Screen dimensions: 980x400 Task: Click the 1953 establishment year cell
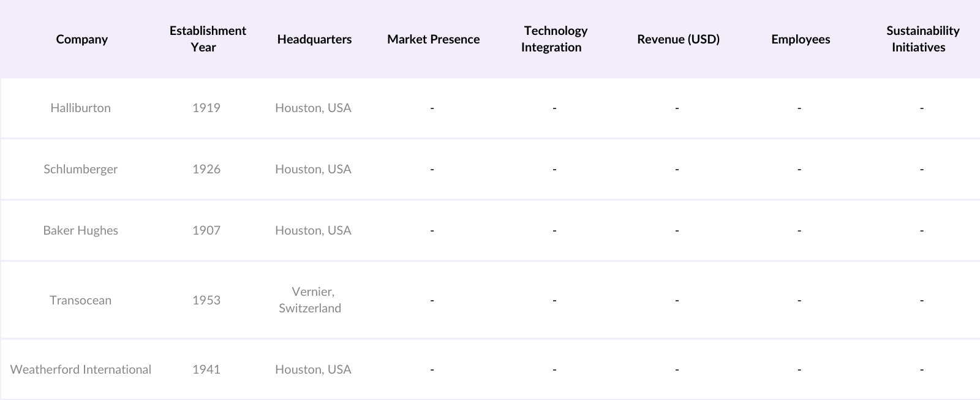pos(206,300)
